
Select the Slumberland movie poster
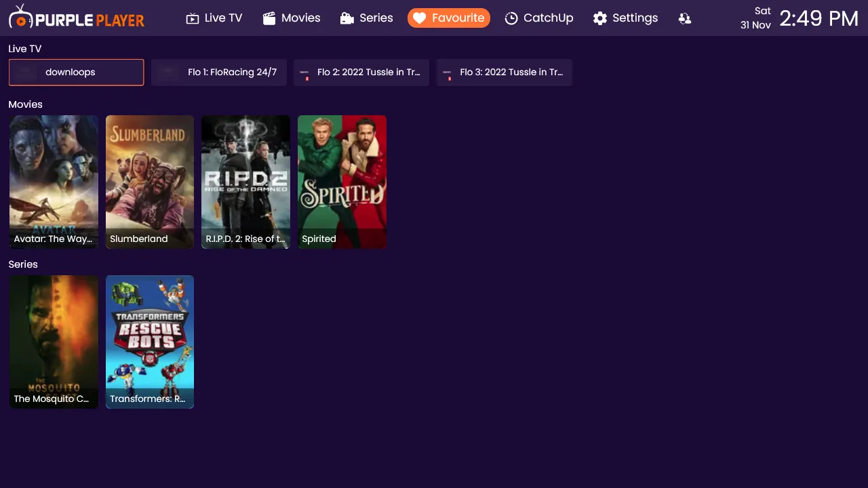click(150, 182)
